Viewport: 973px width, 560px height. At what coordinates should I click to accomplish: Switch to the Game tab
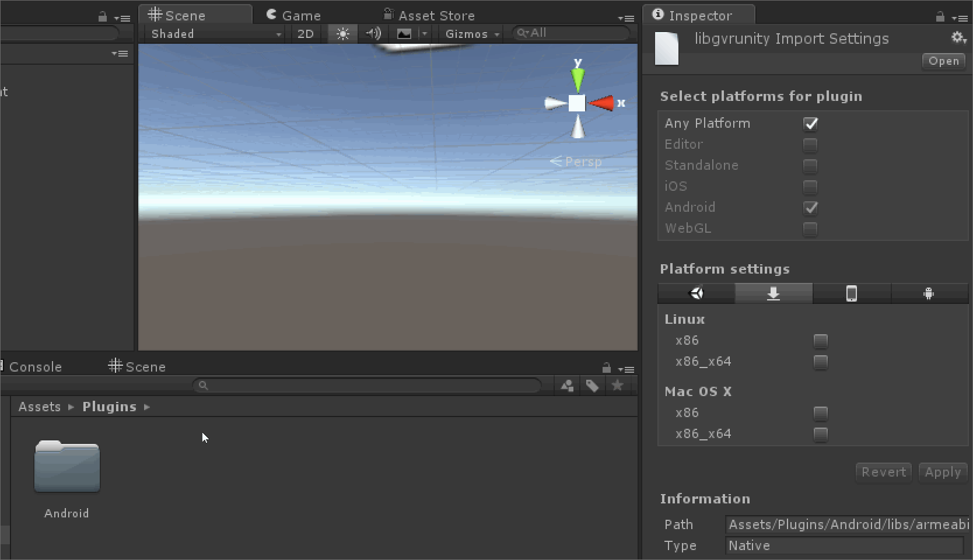[294, 16]
